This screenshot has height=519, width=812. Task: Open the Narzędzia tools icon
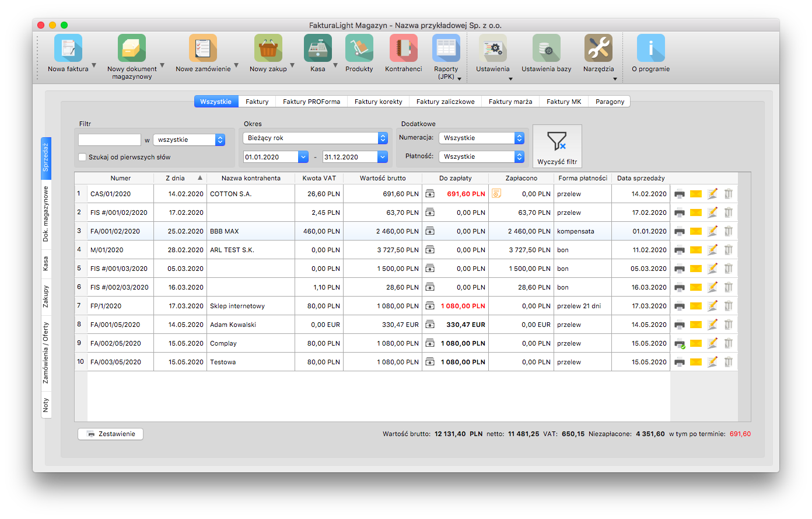pyautogui.click(x=598, y=48)
